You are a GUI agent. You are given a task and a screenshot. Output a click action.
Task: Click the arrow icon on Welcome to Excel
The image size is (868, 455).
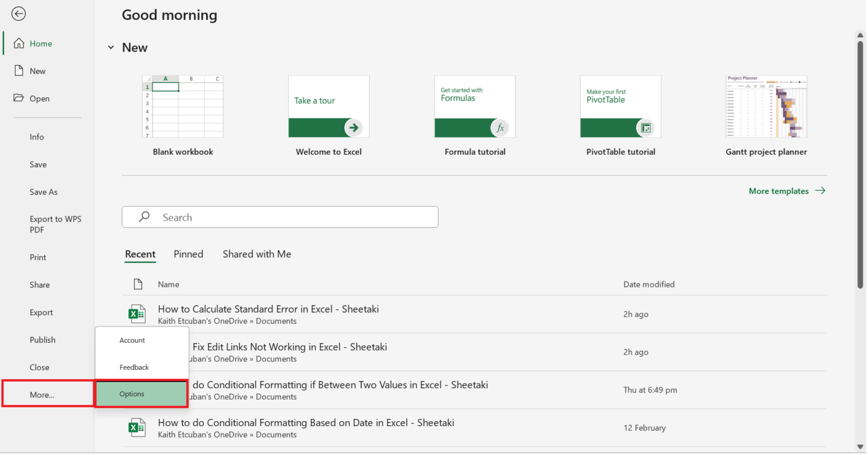click(x=354, y=128)
